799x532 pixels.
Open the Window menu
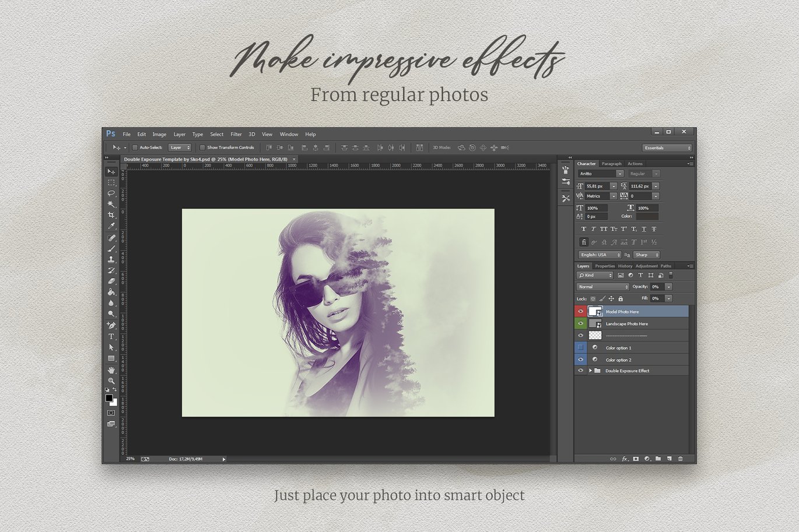[289, 134]
